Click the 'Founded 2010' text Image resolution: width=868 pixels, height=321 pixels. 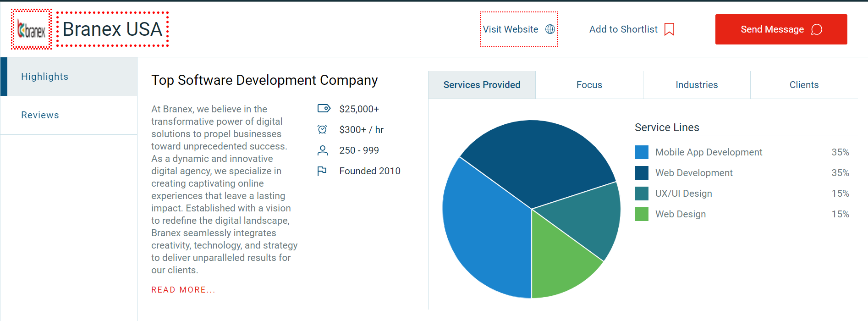370,171
